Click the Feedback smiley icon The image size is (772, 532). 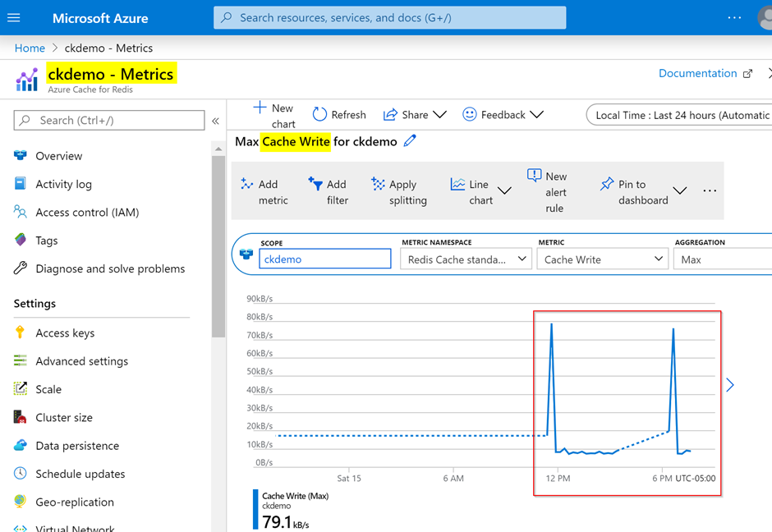pos(469,114)
